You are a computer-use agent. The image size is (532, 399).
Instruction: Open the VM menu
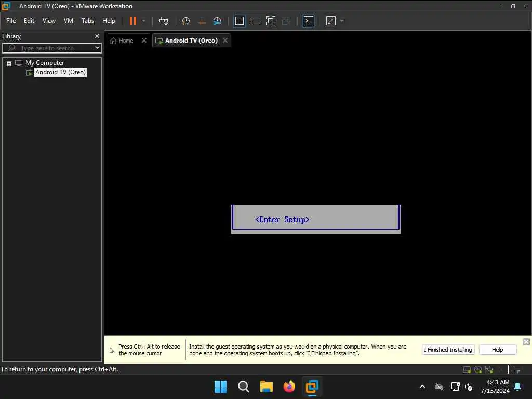[69, 21]
